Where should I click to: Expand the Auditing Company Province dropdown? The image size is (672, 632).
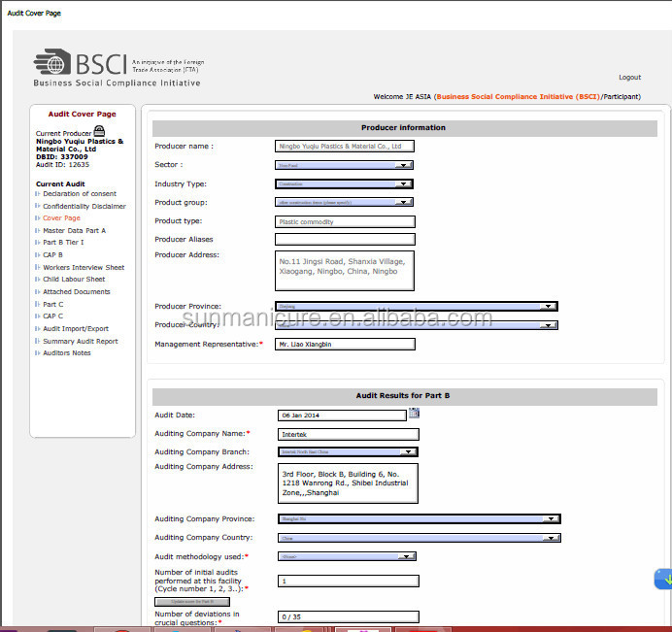coord(420,518)
